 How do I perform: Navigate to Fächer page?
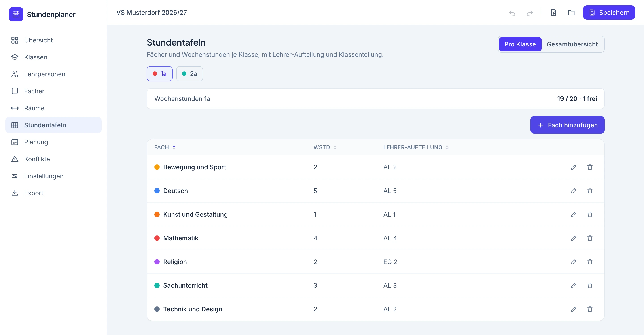pyautogui.click(x=53, y=91)
